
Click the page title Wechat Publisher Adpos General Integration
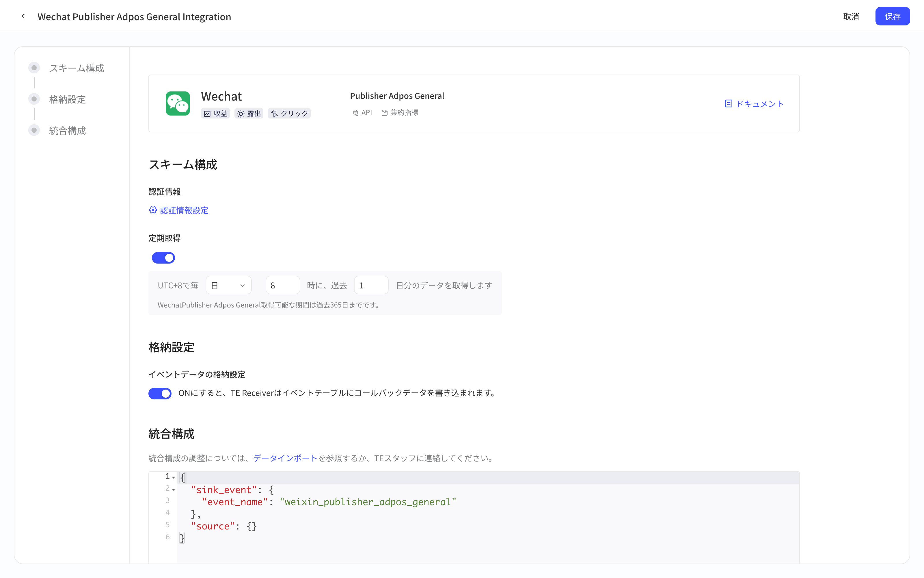134,16
